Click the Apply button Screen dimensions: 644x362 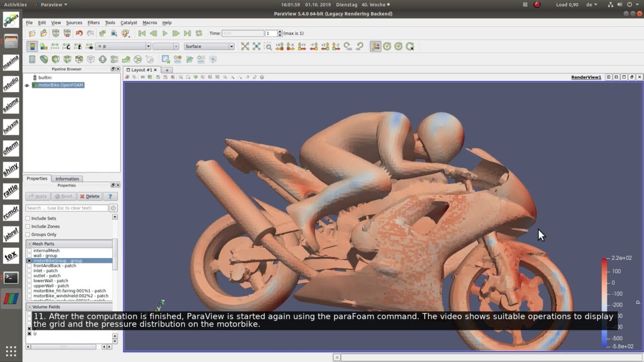[x=38, y=197]
